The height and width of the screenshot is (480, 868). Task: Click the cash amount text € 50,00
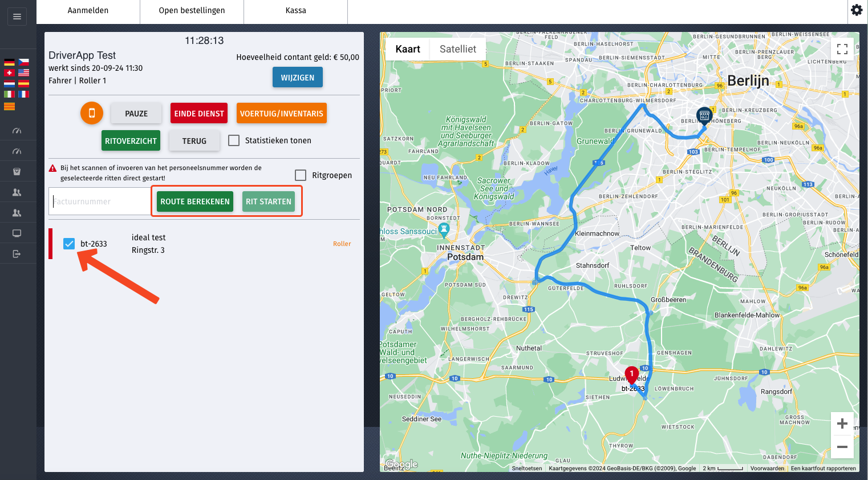pos(346,57)
